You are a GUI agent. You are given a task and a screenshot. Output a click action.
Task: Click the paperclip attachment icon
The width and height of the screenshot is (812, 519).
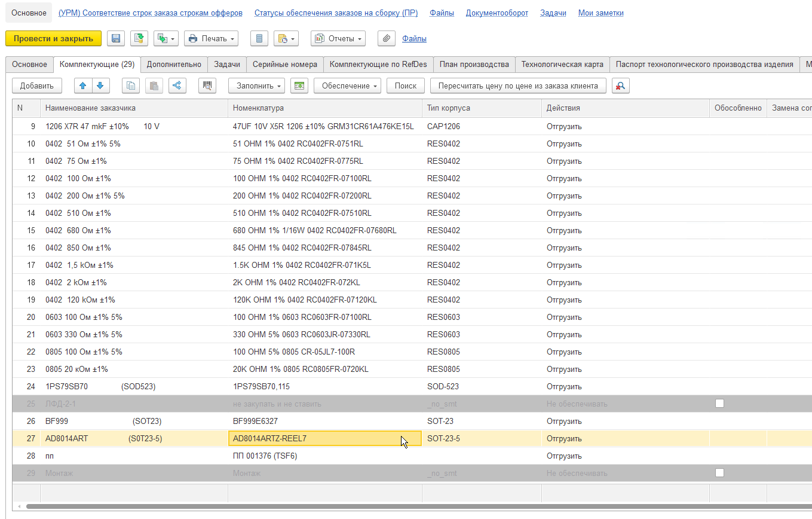[x=387, y=38]
